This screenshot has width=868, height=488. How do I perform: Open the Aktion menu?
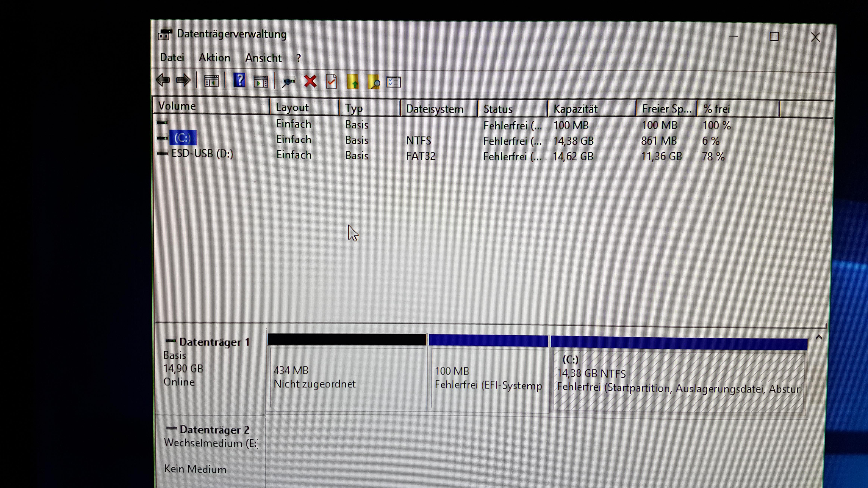[214, 58]
